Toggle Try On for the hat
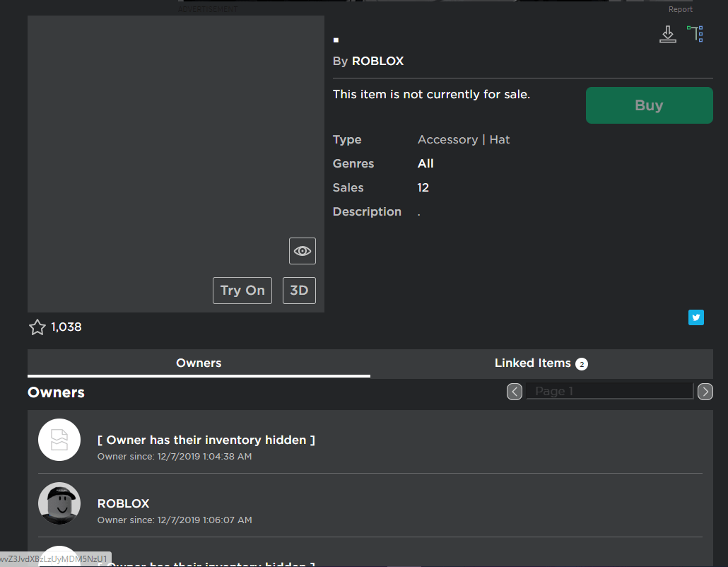 point(242,291)
